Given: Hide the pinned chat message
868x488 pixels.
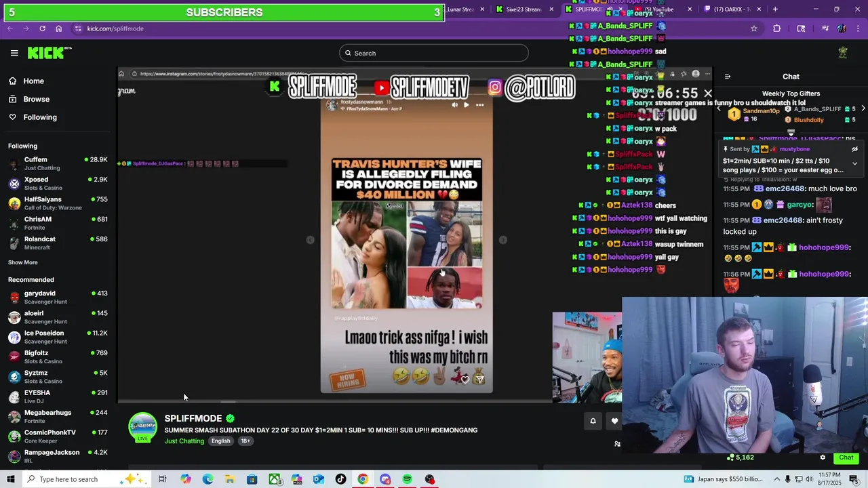Looking at the screenshot, I should coord(854,149).
